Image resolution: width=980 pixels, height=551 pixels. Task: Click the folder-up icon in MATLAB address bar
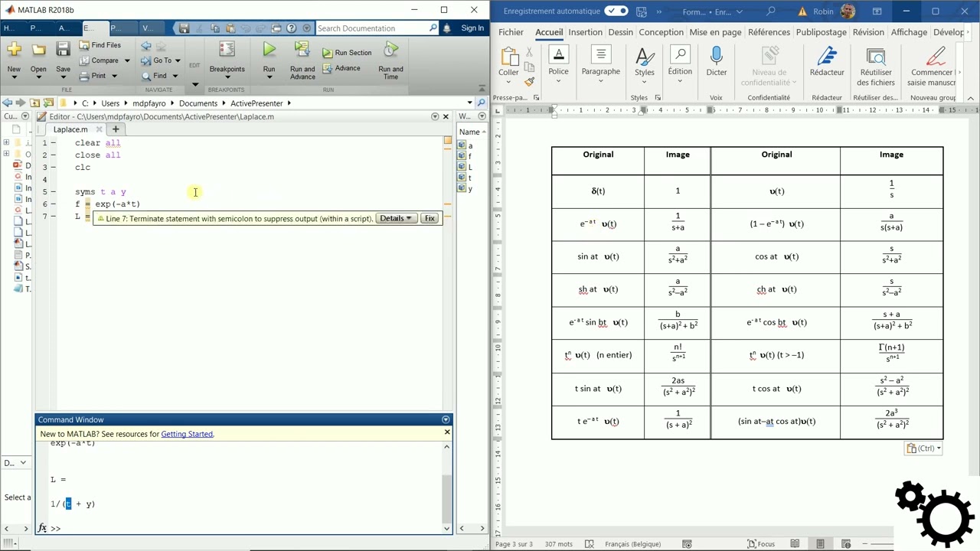[34, 103]
